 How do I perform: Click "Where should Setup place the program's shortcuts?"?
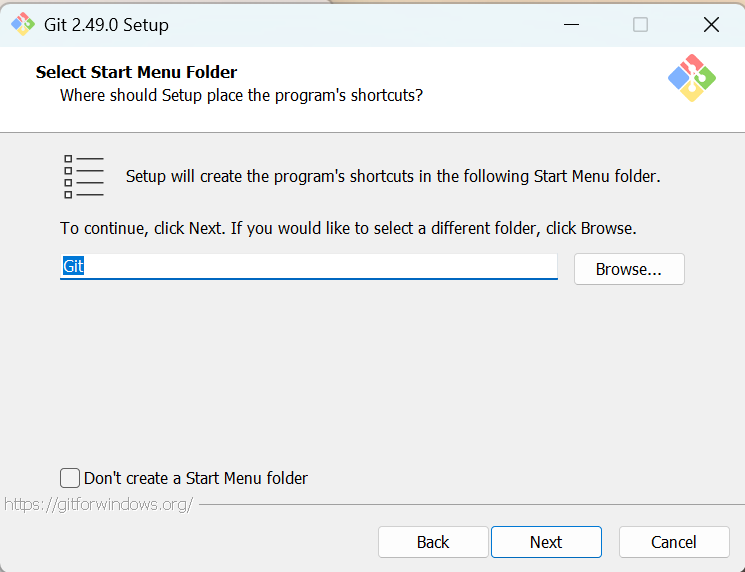[241, 95]
